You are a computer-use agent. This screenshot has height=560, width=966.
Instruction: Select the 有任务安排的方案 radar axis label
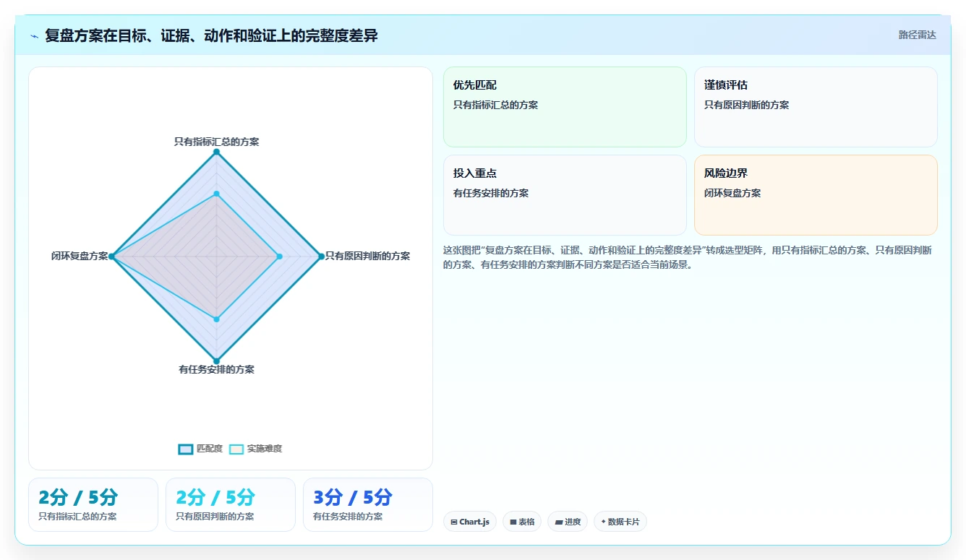tap(216, 369)
